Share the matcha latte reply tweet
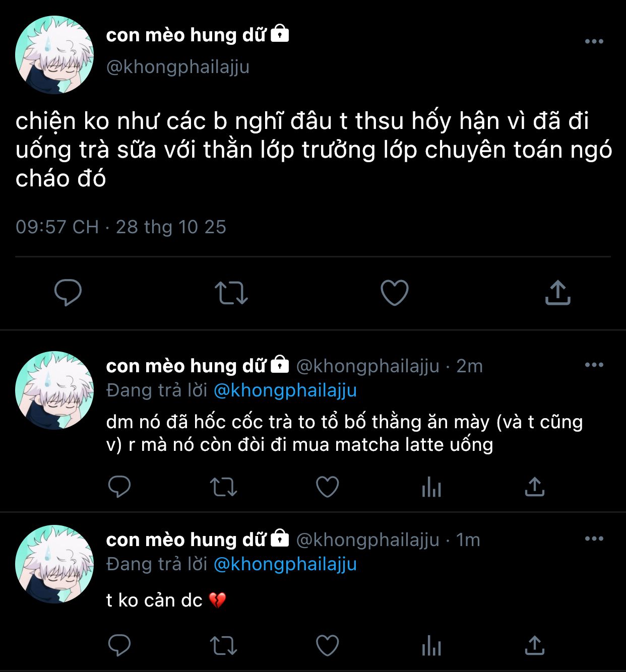The width and height of the screenshot is (626, 672). point(535,487)
